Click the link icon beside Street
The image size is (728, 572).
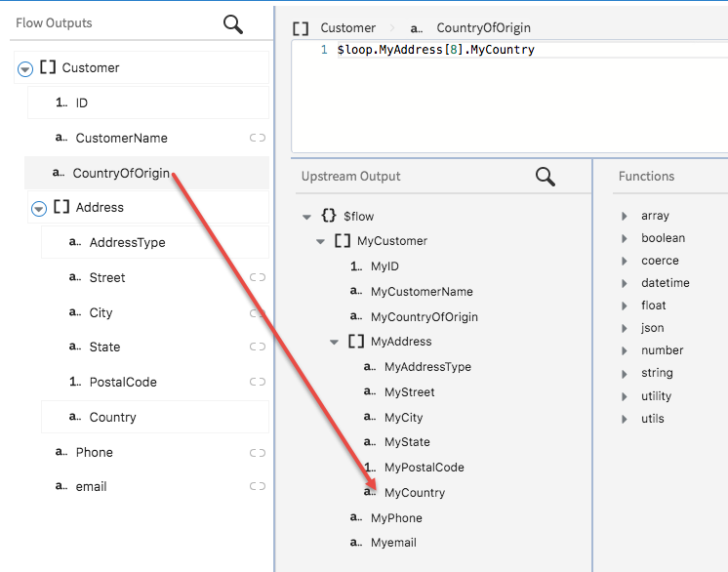(x=258, y=277)
